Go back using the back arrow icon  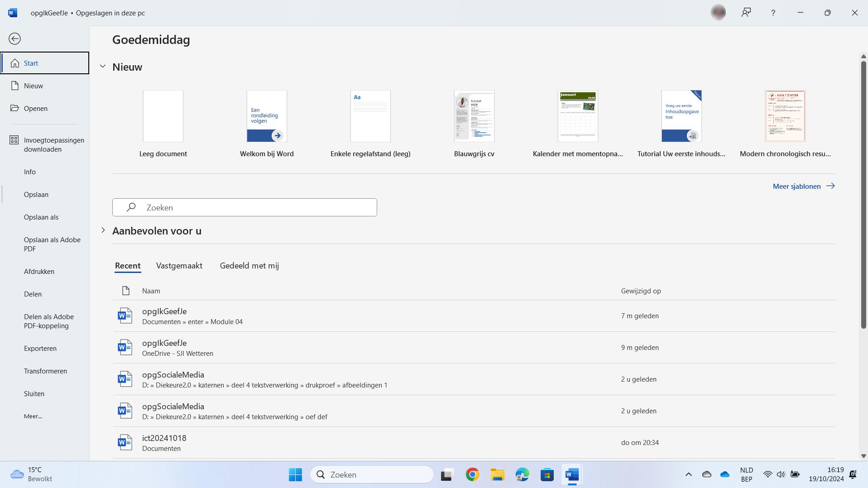[14, 39]
